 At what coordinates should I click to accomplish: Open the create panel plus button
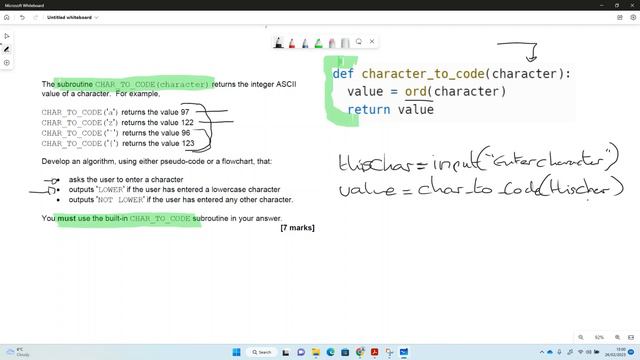coord(7,63)
